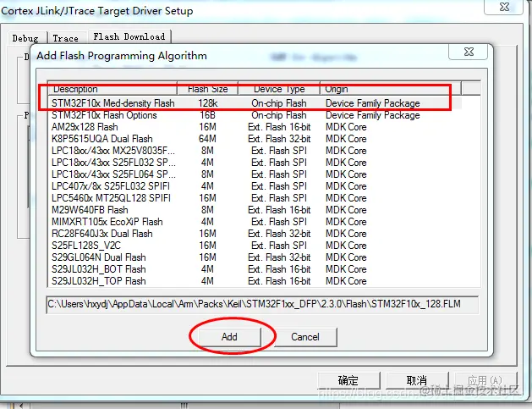Select MIMXRT105x EcoXiP Flash row
This screenshot has width=532, height=409.
pyautogui.click(x=255, y=222)
